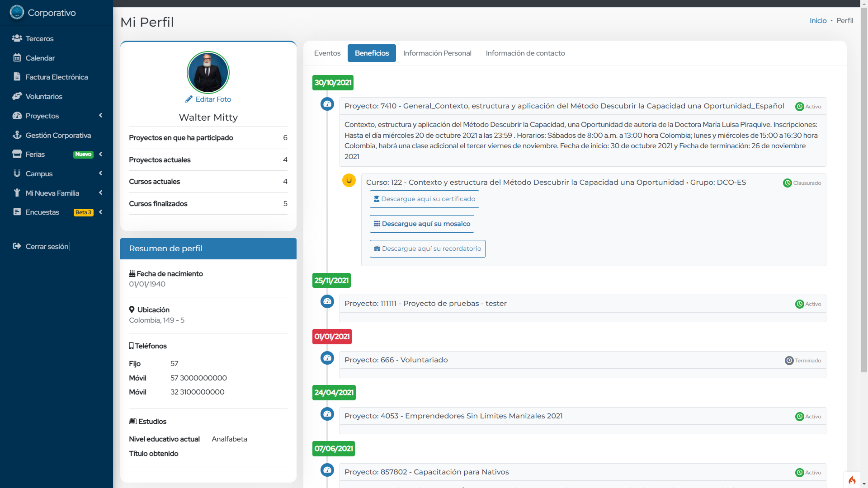Open Calendar from the sidebar icon

17,58
